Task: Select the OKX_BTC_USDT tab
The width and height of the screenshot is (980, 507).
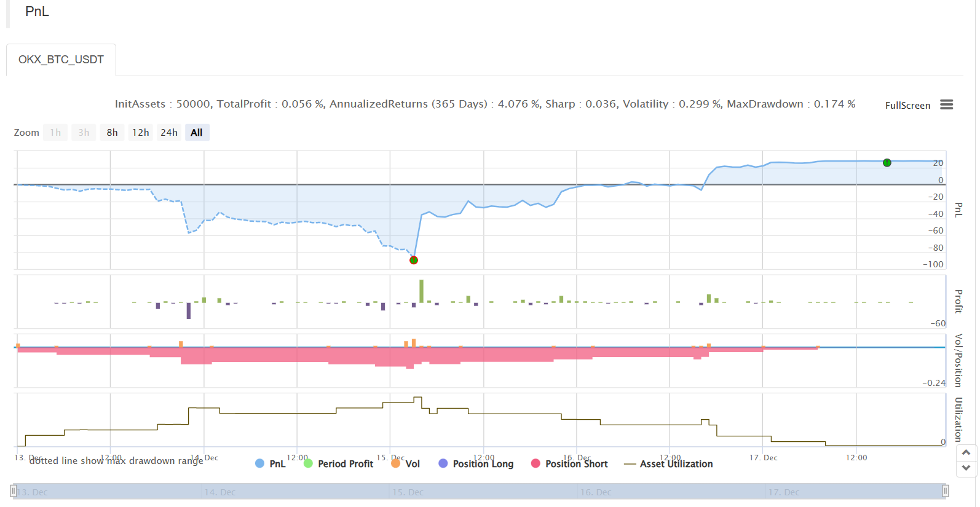Action: point(61,60)
